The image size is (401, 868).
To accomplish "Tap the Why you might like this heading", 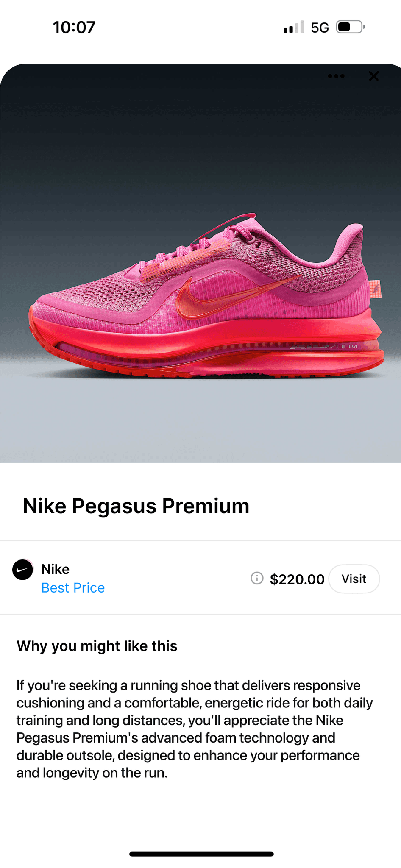I will [97, 646].
